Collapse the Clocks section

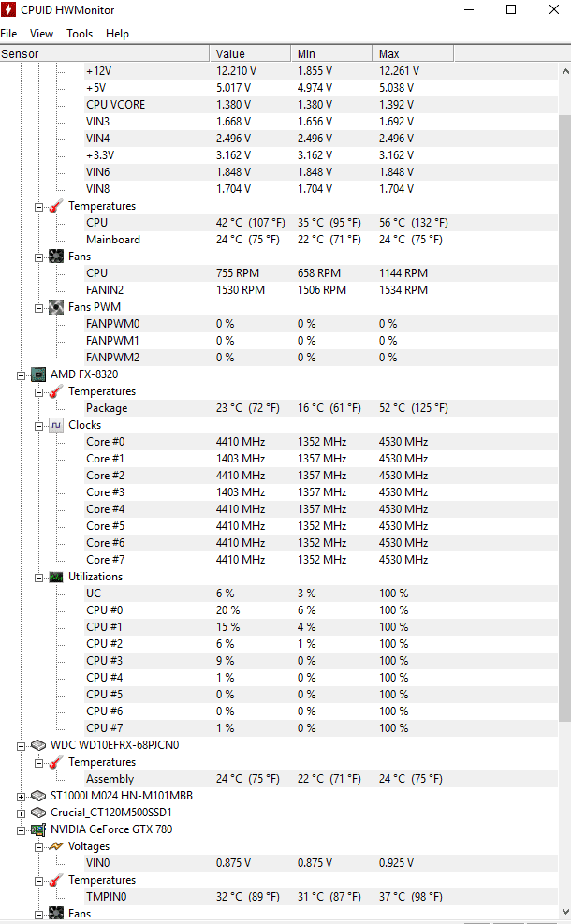coord(39,426)
